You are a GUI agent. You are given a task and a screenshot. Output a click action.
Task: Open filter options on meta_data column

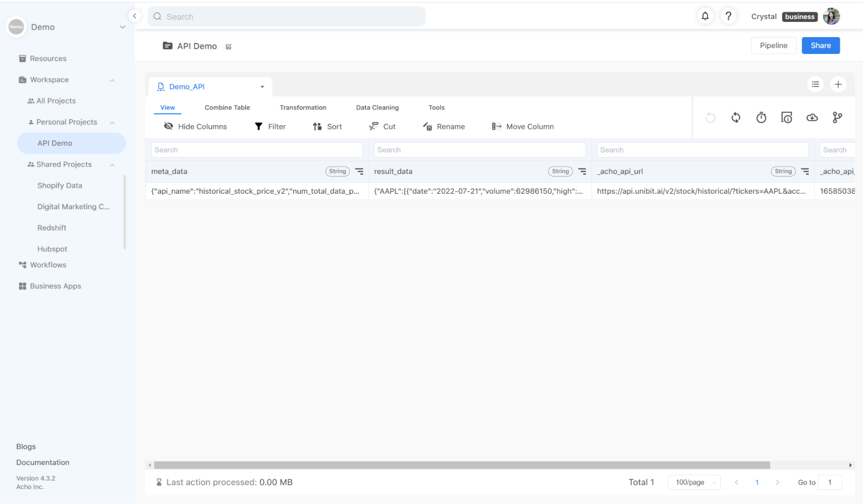[x=359, y=171]
